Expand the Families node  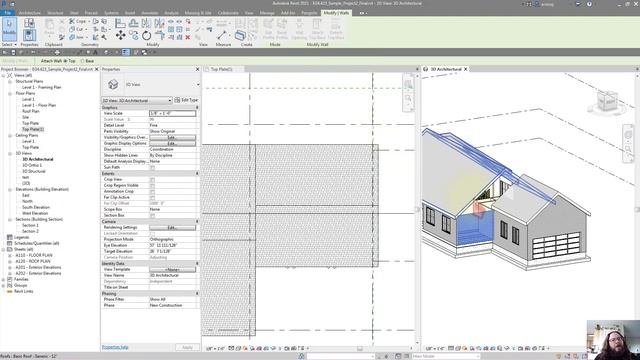tap(4, 280)
